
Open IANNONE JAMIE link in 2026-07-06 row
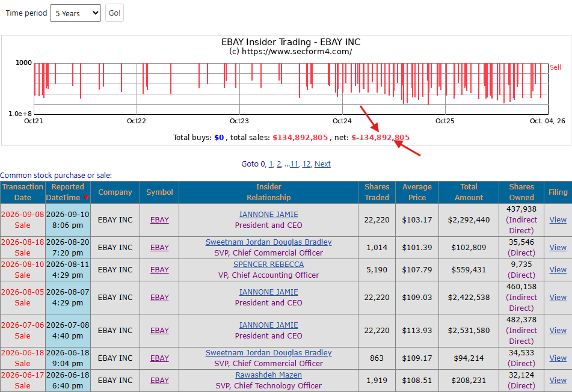(268, 325)
